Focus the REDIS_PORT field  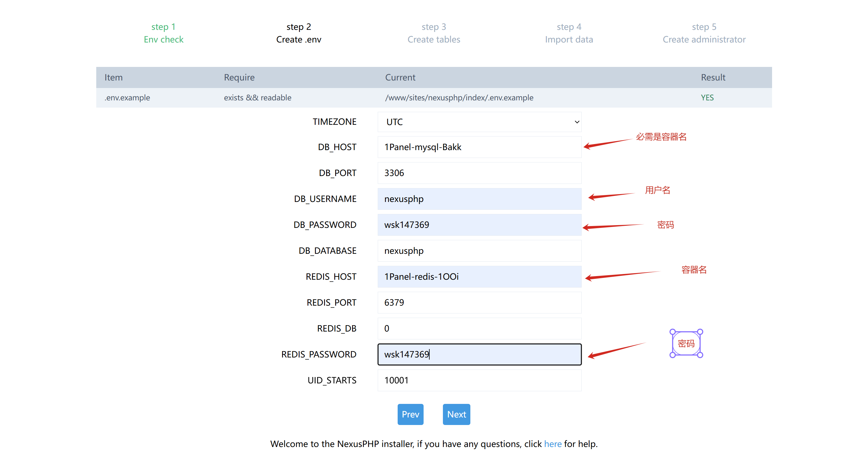click(x=479, y=303)
